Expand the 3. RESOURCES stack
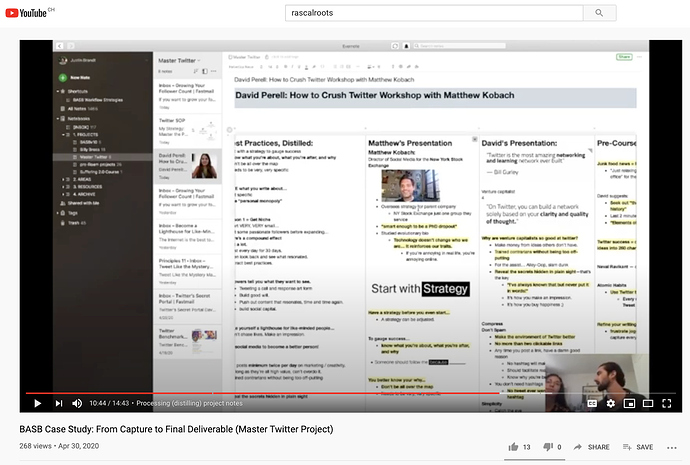This screenshot has height=465, width=690. pos(63,187)
